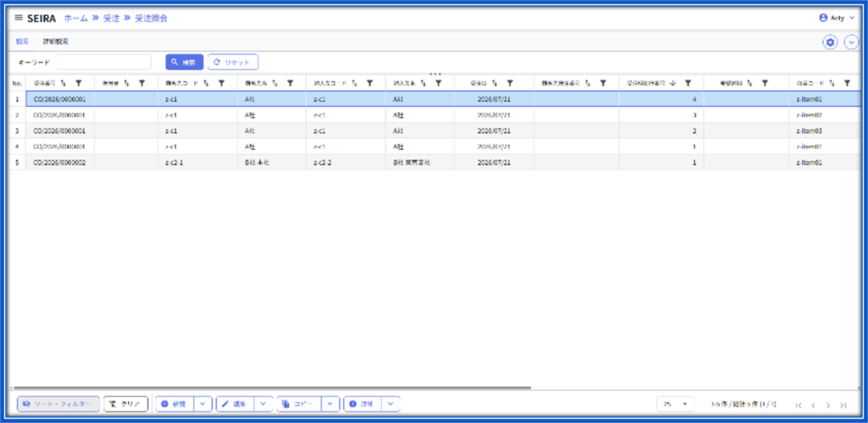Screen dimensions: 868x423
Task: Go to 受注 in breadcrumb
Action: (111, 19)
